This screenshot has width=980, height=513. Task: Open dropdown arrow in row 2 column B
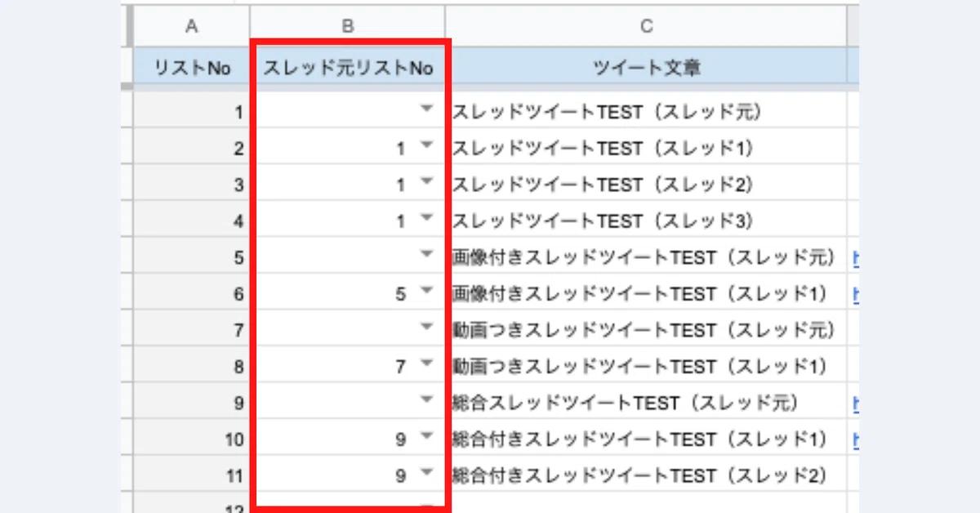[x=425, y=146]
